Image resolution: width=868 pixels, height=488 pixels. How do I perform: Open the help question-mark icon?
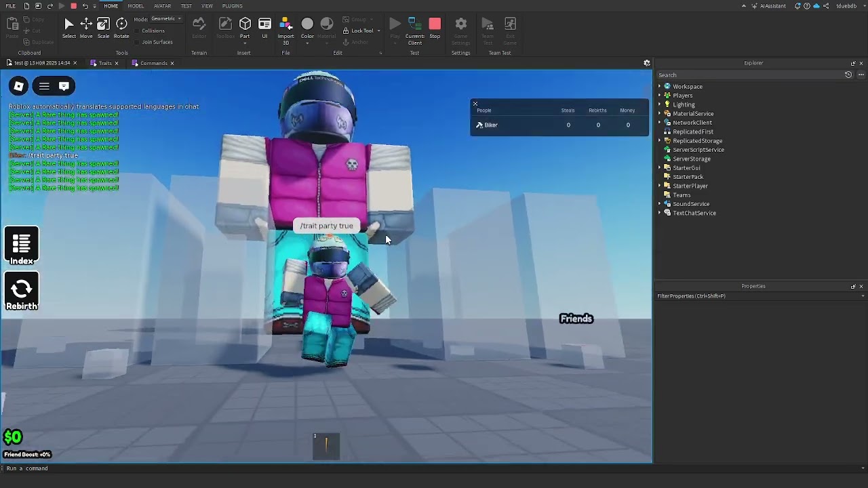806,5
